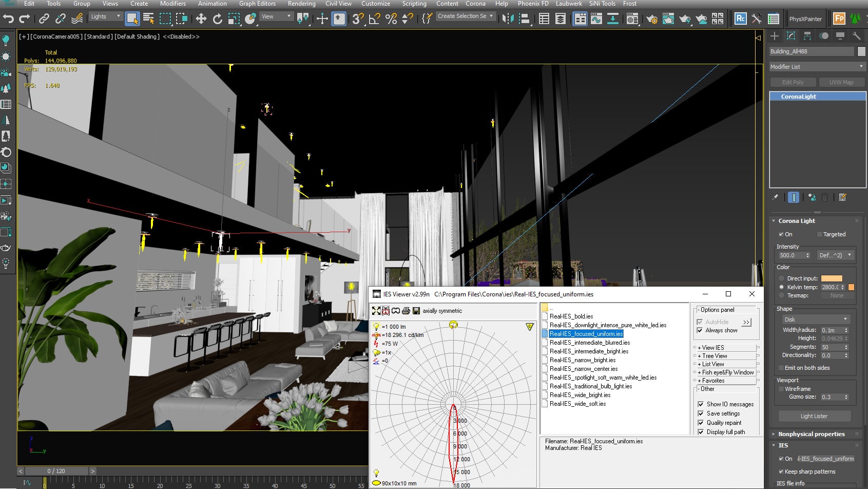Open the Graph Editors menu
Screen dimensions: 868x489
(257, 4)
